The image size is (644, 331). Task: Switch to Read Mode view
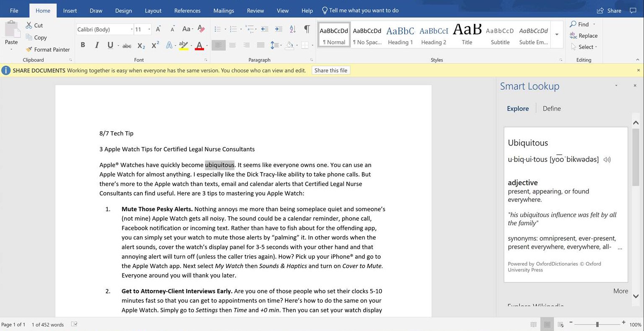pyautogui.click(x=534, y=324)
